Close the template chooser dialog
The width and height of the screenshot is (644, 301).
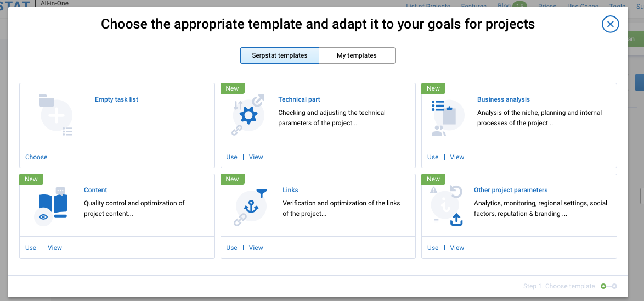point(610,24)
